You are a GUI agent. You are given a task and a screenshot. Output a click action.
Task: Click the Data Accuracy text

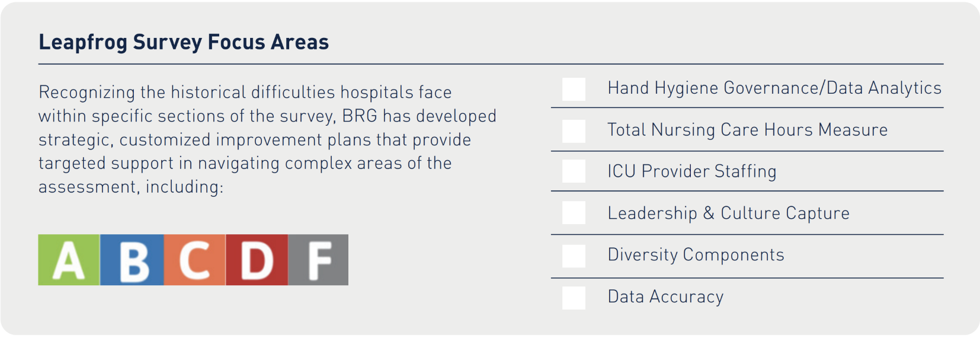(x=665, y=296)
